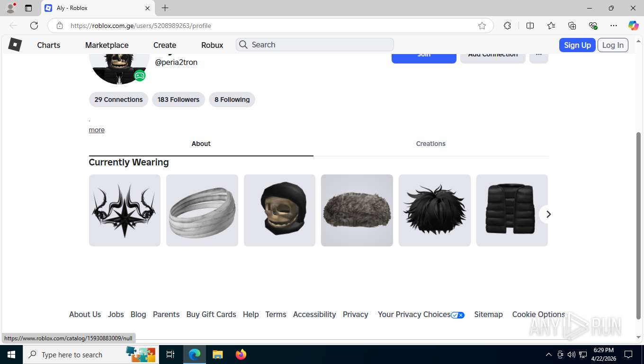Show hidden system tray icons
Viewport: 644px width, 364px height.
pyautogui.click(x=549, y=355)
